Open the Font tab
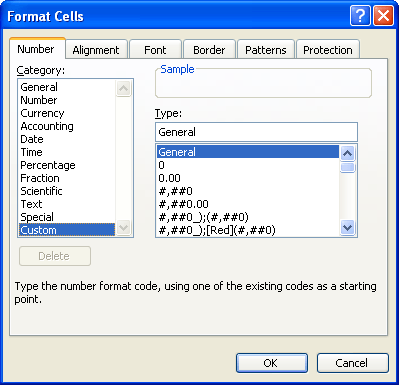This screenshot has height=385, width=399. [x=155, y=50]
